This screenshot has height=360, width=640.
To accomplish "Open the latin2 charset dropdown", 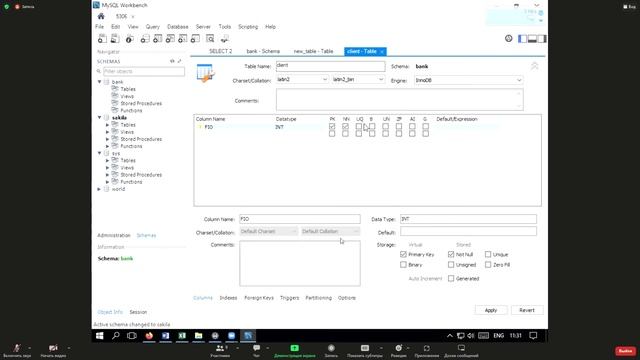I will click(302, 80).
